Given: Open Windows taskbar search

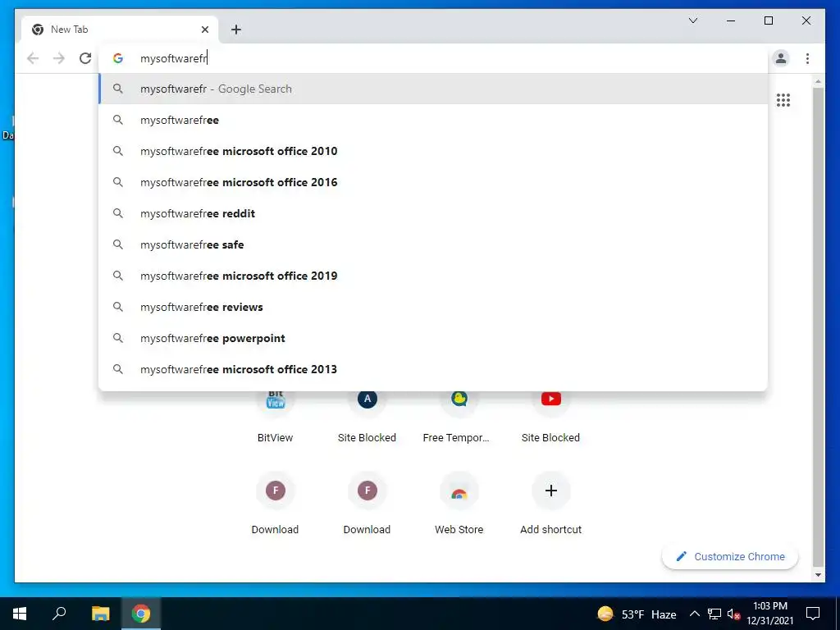Looking at the screenshot, I should pyautogui.click(x=59, y=614).
